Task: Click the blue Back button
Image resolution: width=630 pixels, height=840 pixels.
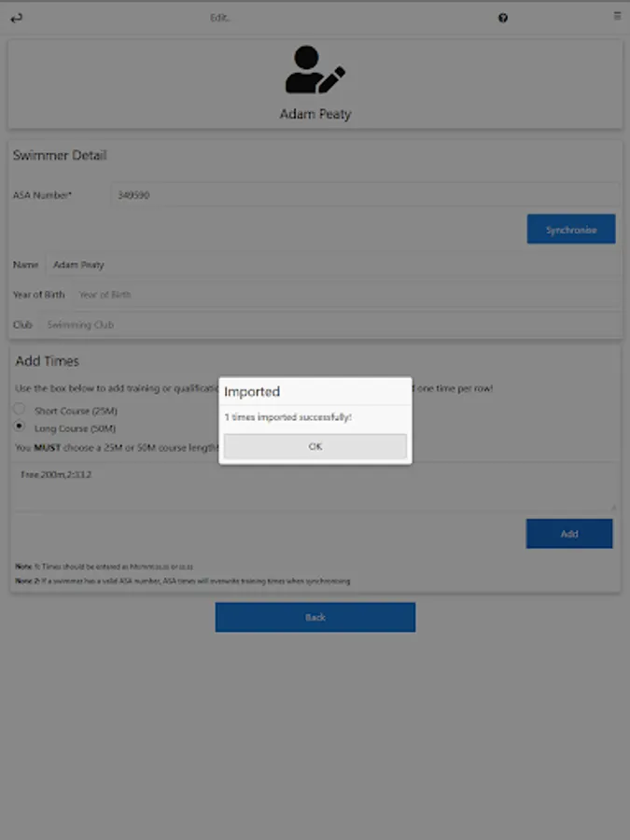Action: 315,617
